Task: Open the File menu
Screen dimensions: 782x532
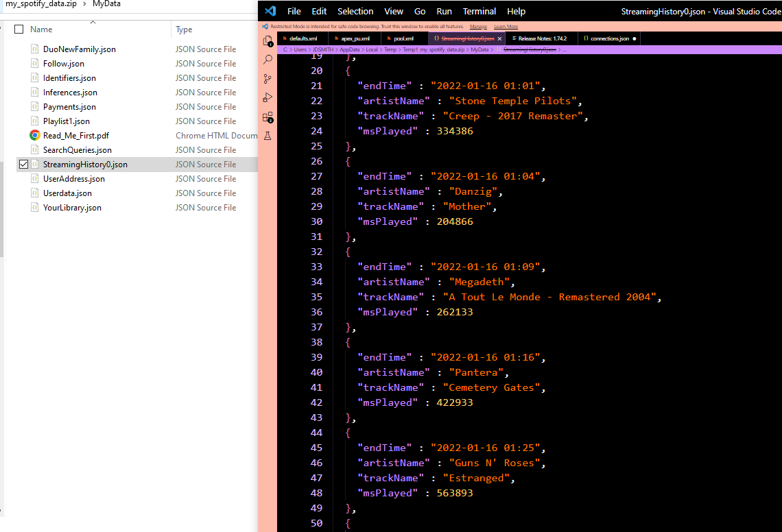Action: (x=294, y=11)
